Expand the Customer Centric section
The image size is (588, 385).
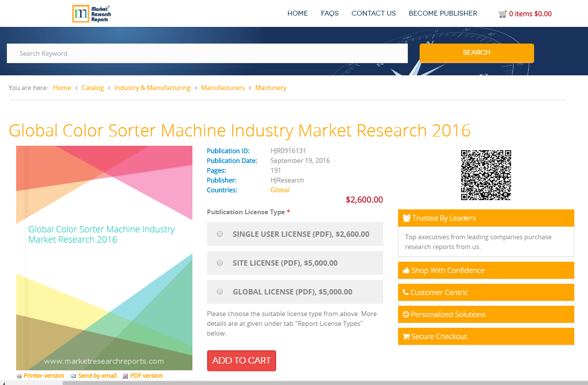(x=486, y=292)
